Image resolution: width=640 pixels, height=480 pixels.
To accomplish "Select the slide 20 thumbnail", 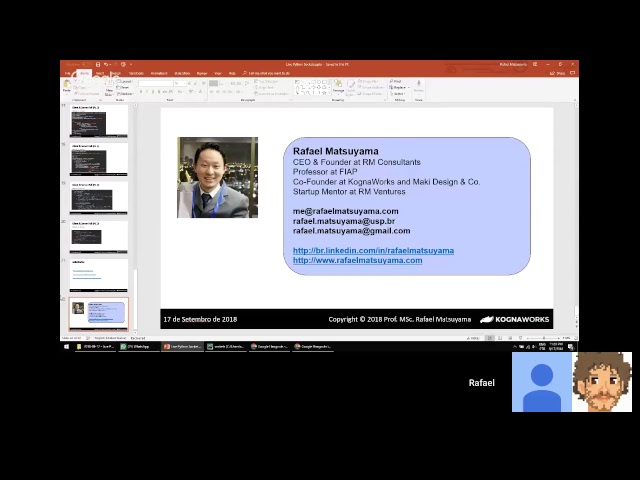I will click(98, 237).
